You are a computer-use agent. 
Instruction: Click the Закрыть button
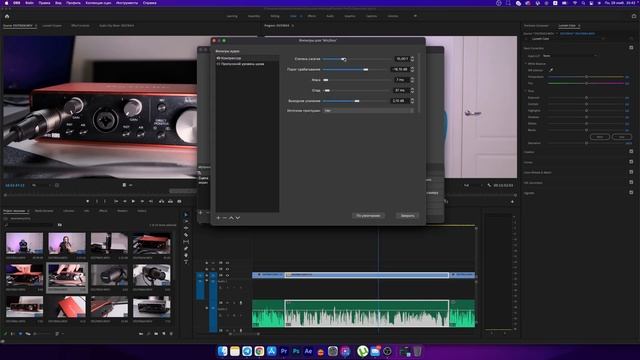[407, 216]
